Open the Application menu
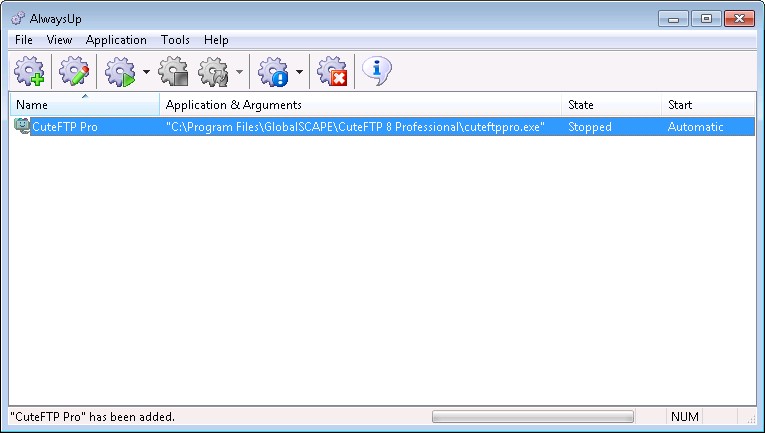765x433 pixels. coord(116,40)
